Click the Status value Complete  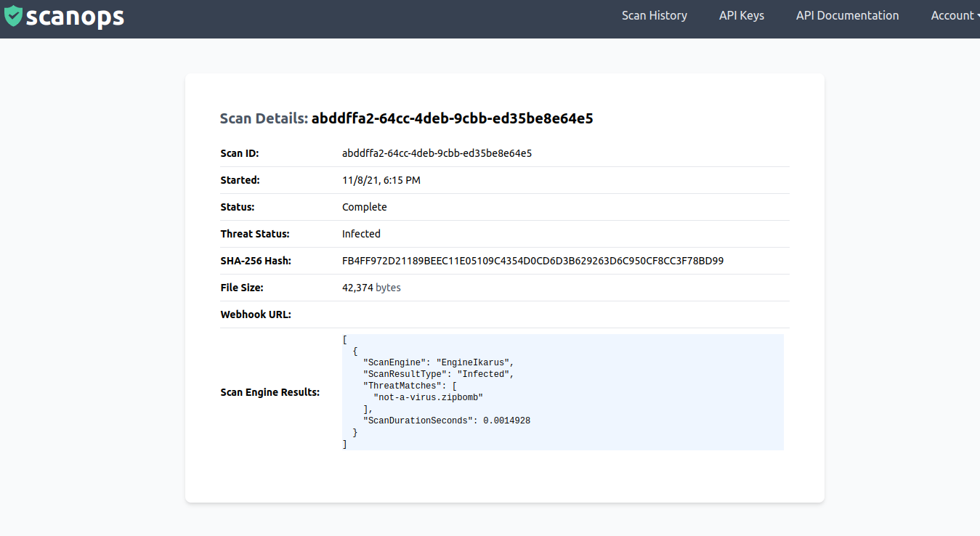(x=365, y=207)
